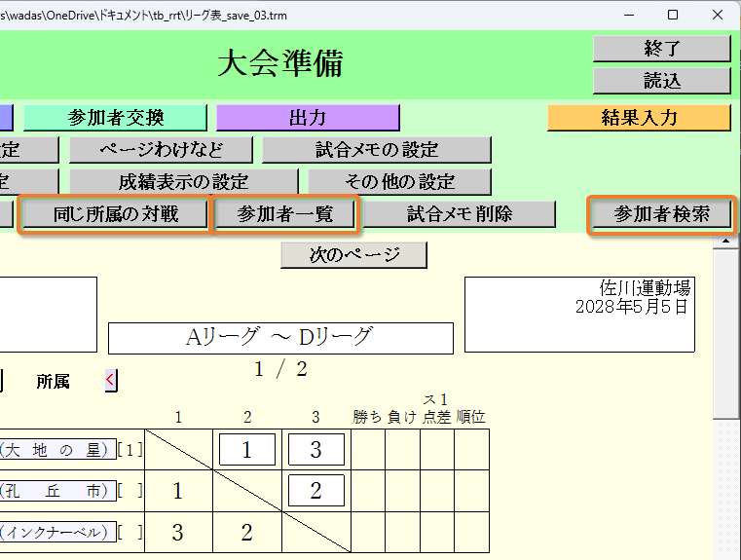Click the vertical scrollbar thumb
The width and height of the screenshot is (741, 560).
pyautogui.click(x=725, y=334)
